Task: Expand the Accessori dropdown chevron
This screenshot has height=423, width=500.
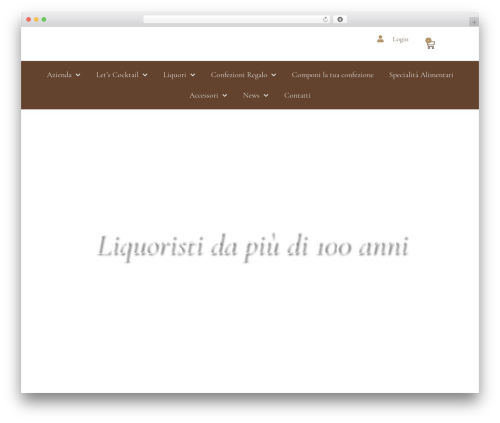Action: pyautogui.click(x=225, y=96)
